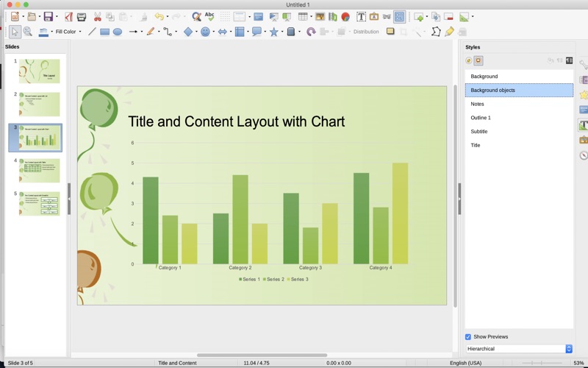
Task: Select the Ellipse shape tool
Action: pyautogui.click(x=118, y=32)
